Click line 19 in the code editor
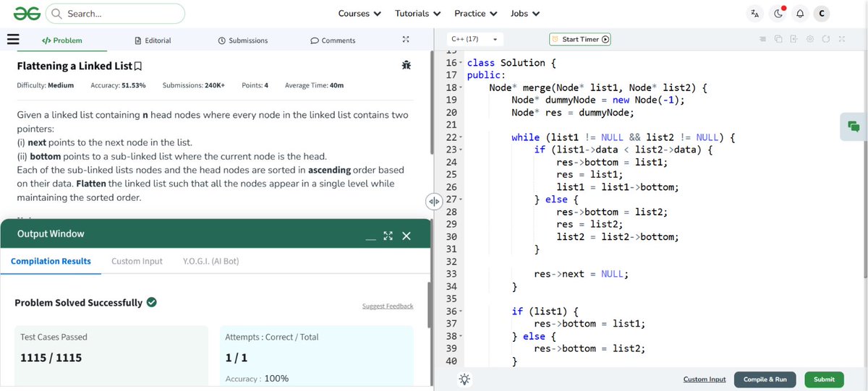Screen dimensions: 868x391 point(598,100)
